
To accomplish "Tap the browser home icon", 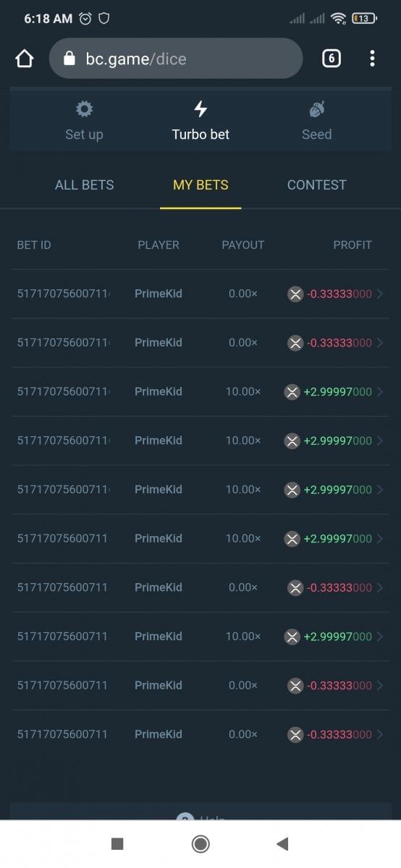I will 25,59.
